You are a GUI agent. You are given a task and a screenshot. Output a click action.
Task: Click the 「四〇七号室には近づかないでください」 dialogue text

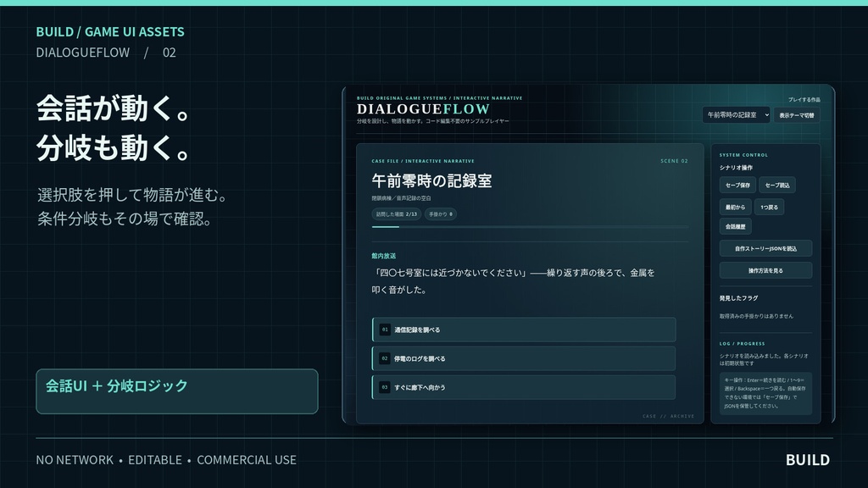513,281
